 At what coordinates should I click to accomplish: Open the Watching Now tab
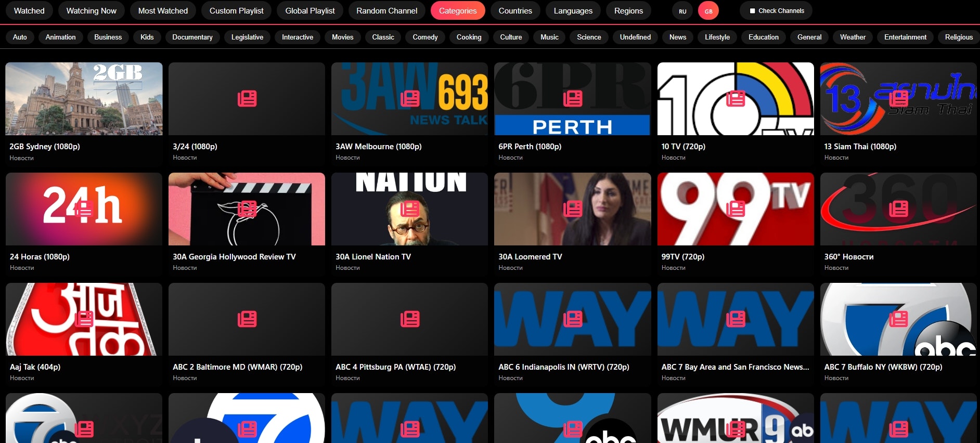[92, 10]
